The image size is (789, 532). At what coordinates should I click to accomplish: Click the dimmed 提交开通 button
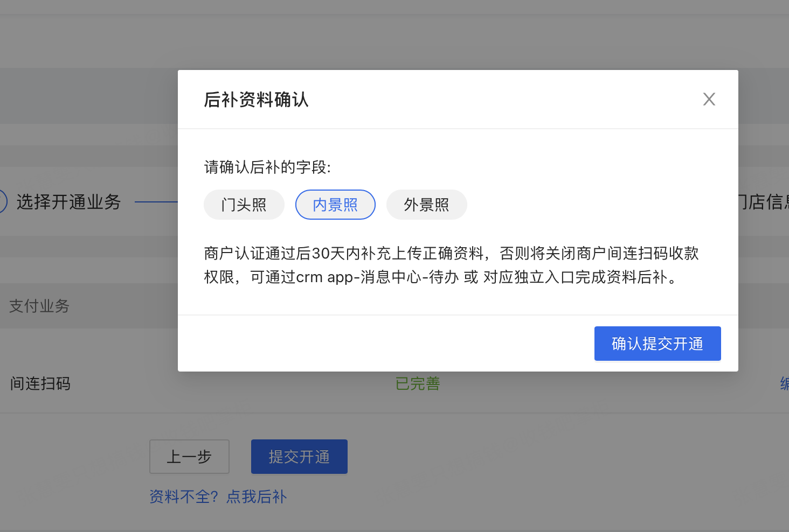click(299, 457)
